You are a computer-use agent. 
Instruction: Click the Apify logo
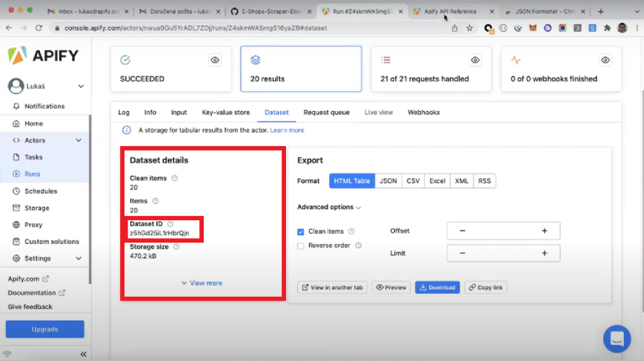coord(43,56)
